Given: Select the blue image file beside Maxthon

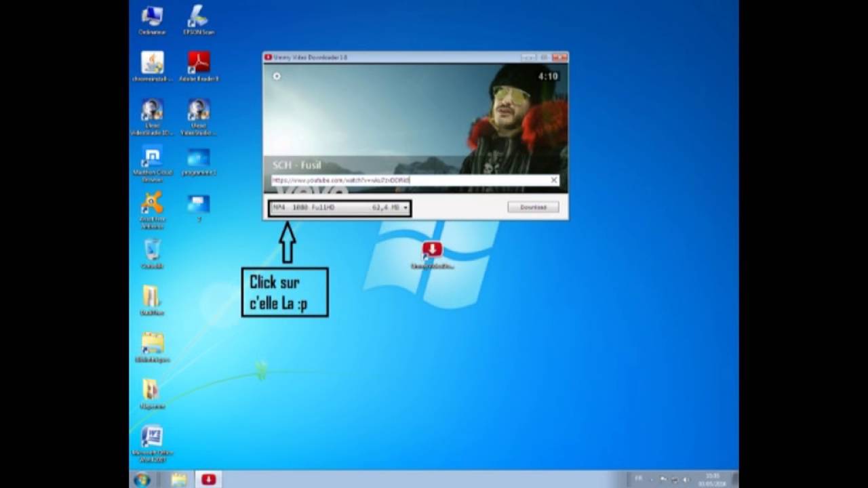Looking at the screenshot, I should (198, 161).
